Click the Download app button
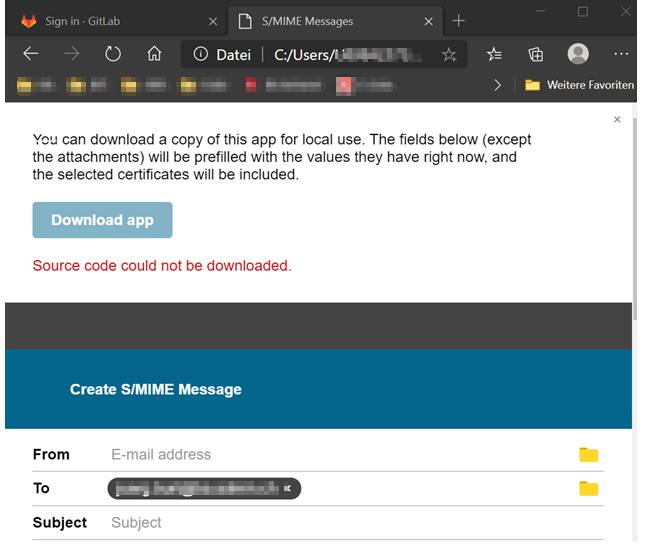The width and height of the screenshot is (654, 555). (102, 220)
